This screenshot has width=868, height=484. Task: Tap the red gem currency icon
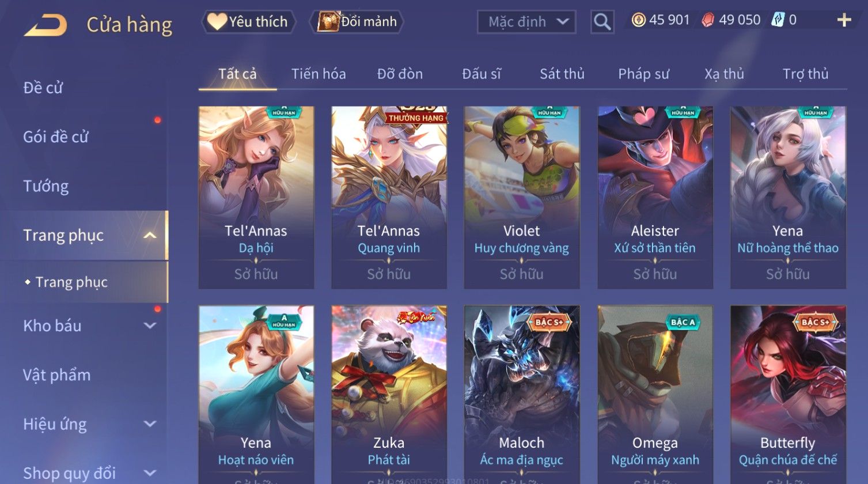coord(708,20)
